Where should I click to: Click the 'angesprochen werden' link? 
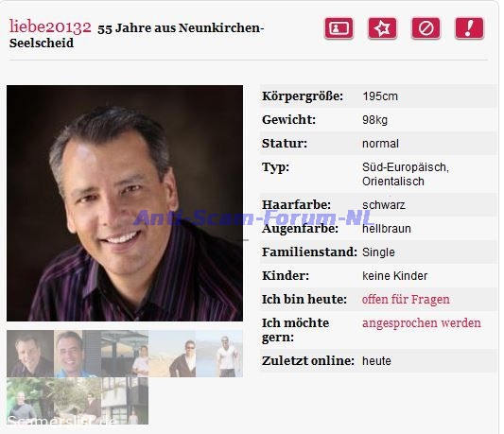point(422,323)
